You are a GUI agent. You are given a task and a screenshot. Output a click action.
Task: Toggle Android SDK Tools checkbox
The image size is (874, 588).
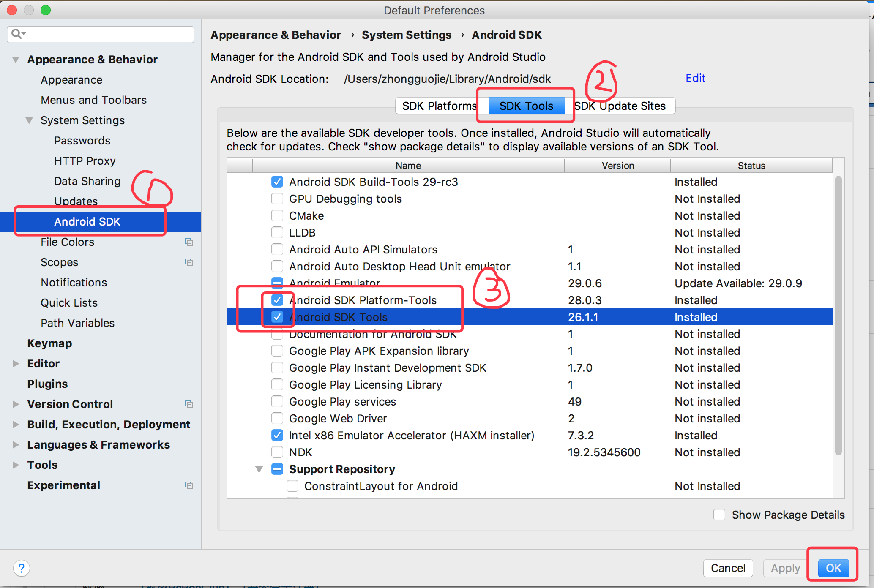(x=276, y=317)
